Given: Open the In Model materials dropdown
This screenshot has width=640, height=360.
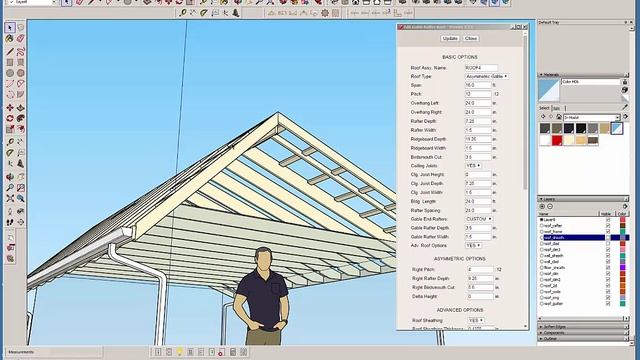Looking at the screenshot, I should (592, 118).
